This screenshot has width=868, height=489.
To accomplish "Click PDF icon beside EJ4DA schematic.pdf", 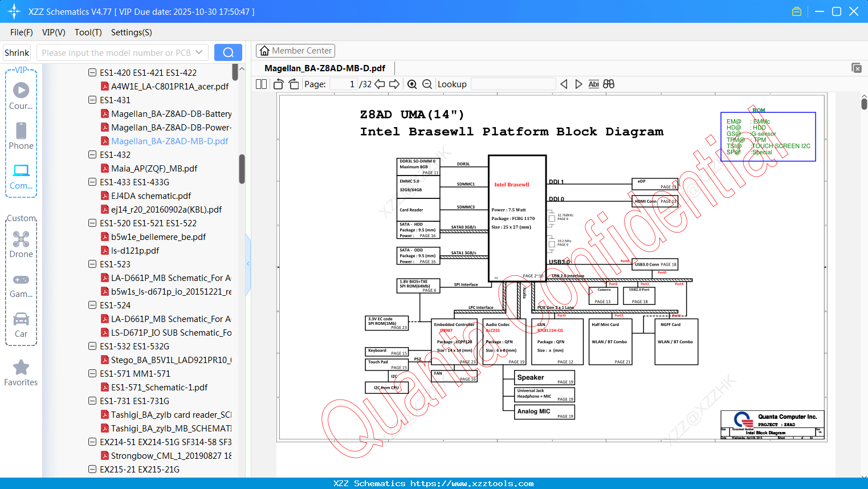I will click(105, 195).
